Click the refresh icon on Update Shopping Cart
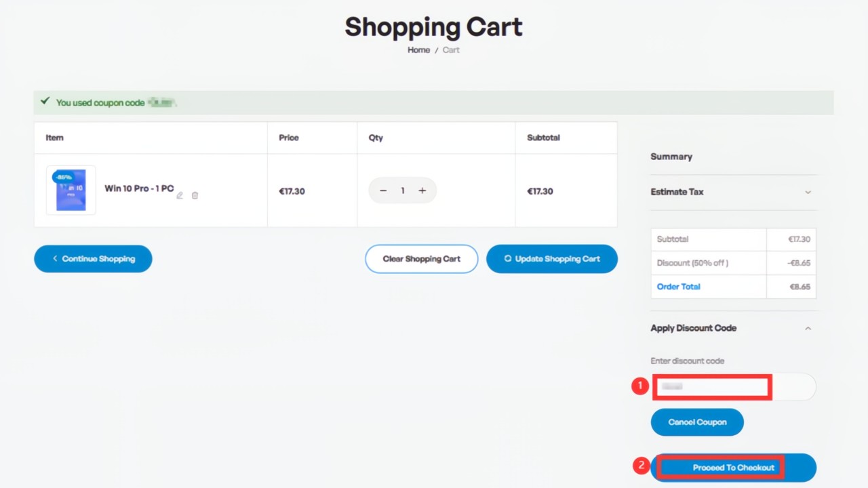The height and width of the screenshot is (488, 868). click(508, 258)
